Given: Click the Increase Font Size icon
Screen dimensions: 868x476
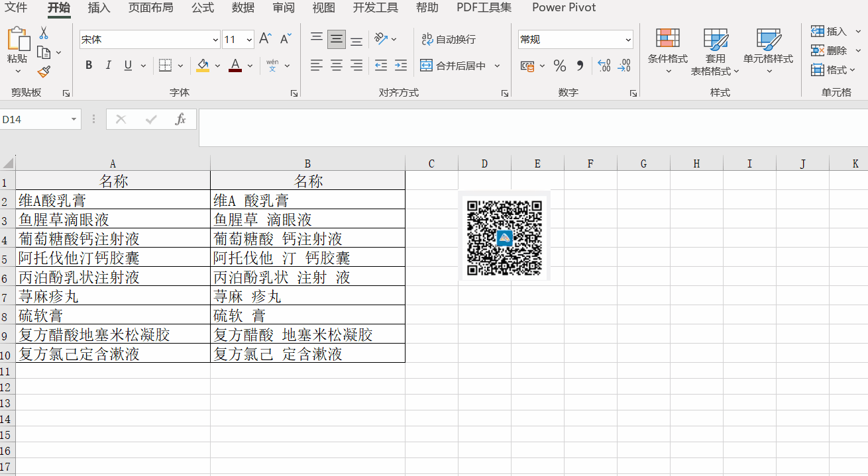Looking at the screenshot, I should (x=265, y=39).
